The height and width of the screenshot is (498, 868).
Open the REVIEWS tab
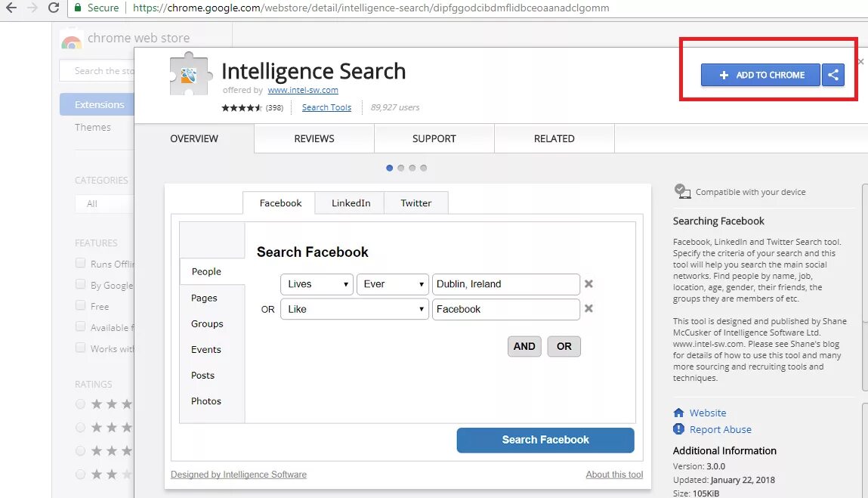pyautogui.click(x=314, y=138)
